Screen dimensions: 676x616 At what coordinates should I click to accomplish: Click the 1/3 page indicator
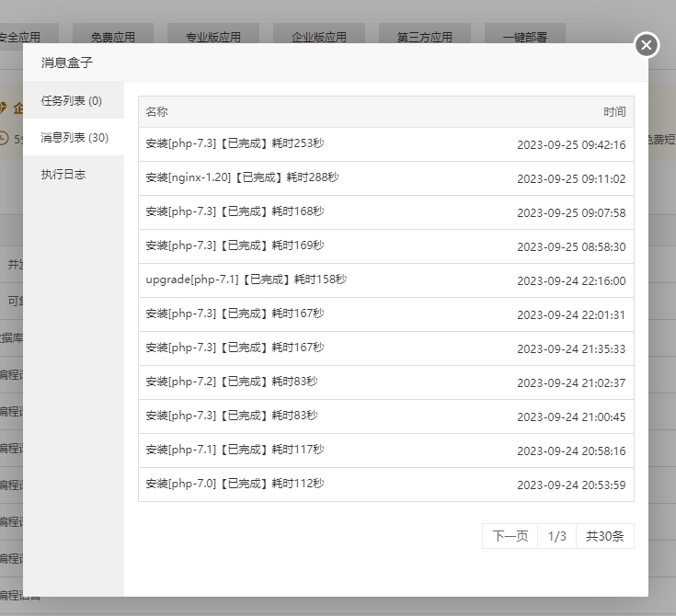(556, 536)
